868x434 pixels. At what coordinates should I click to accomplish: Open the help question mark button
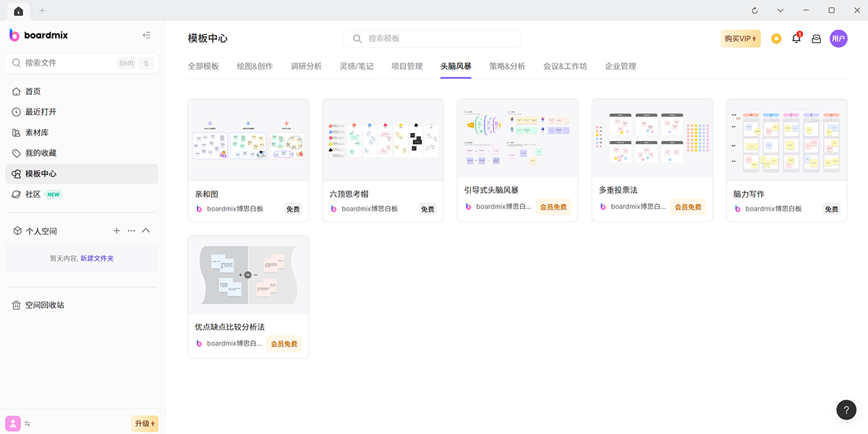[x=846, y=409]
